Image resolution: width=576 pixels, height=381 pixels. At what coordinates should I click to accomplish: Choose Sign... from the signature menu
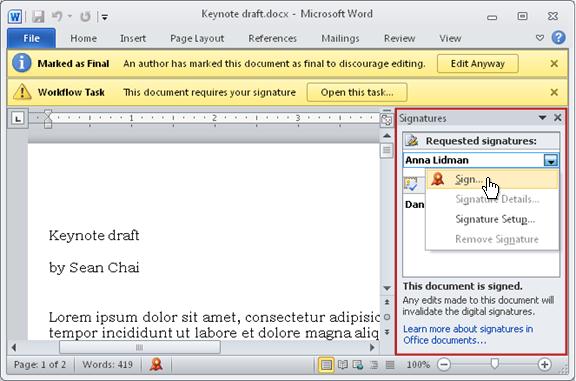492,180
